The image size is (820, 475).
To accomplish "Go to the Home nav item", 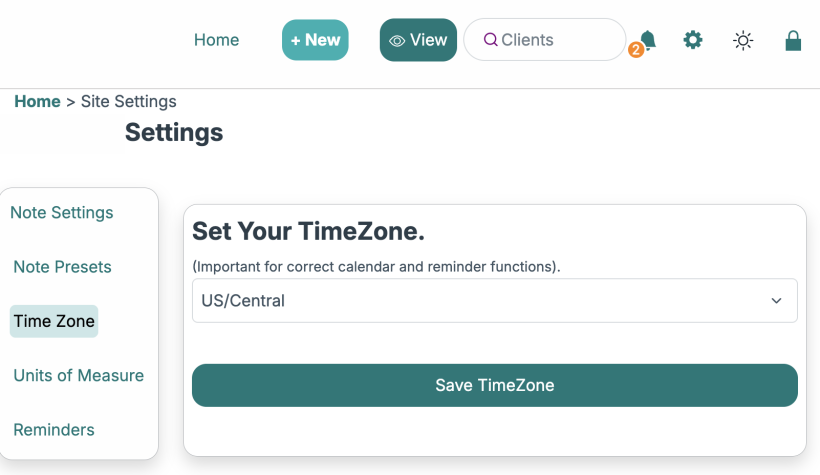I will click(x=216, y=40).
